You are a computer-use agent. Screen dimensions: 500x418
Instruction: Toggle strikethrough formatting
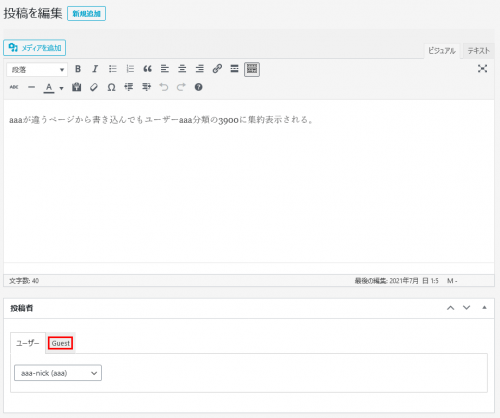(x=14, y=87)
